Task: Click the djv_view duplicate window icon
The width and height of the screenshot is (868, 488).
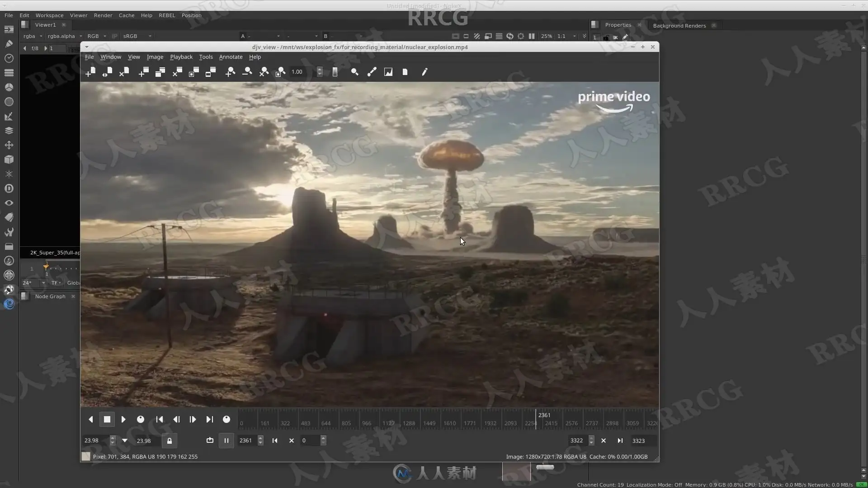Action: tap(160, 72)
